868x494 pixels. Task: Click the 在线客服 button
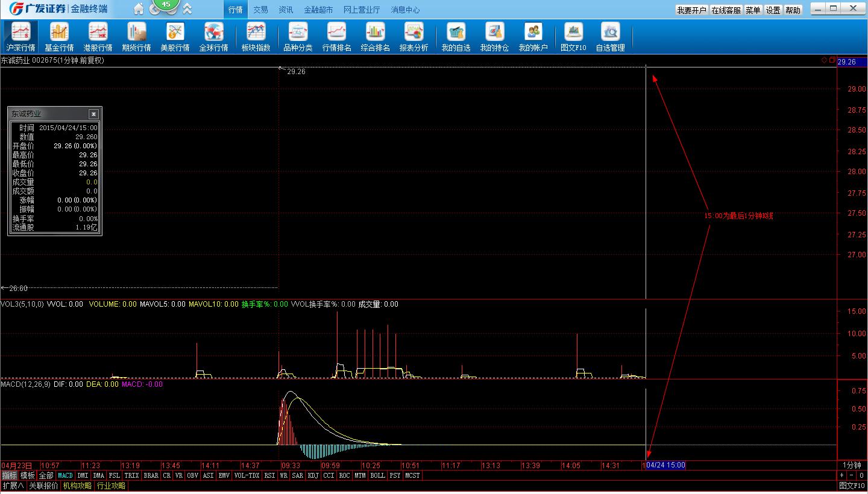pos(726,10)
